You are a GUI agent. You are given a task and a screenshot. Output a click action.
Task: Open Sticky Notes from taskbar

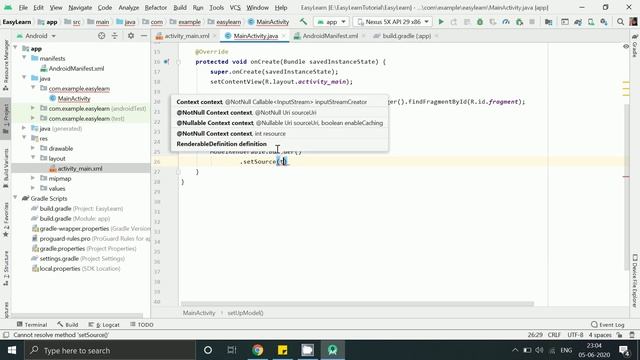coord(282,350)
